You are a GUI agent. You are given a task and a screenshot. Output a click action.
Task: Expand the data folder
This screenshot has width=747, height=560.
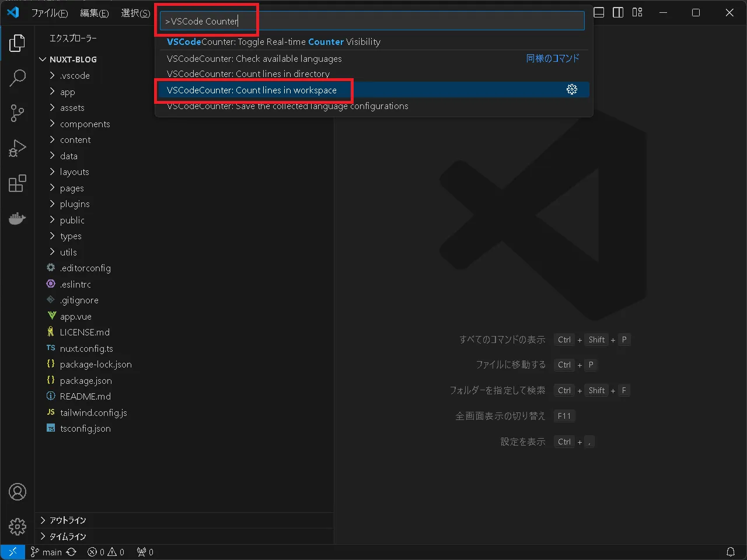[x=184, y=156]
